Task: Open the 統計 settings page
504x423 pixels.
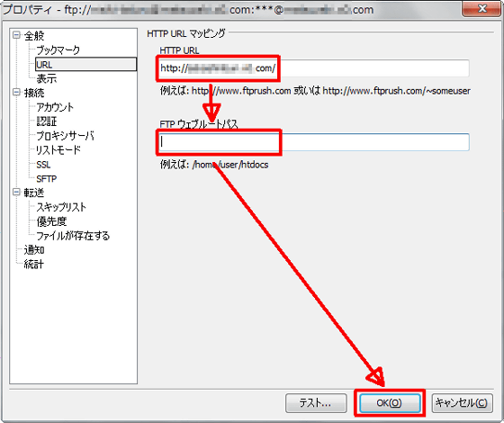Action: (x=34, y=265)
